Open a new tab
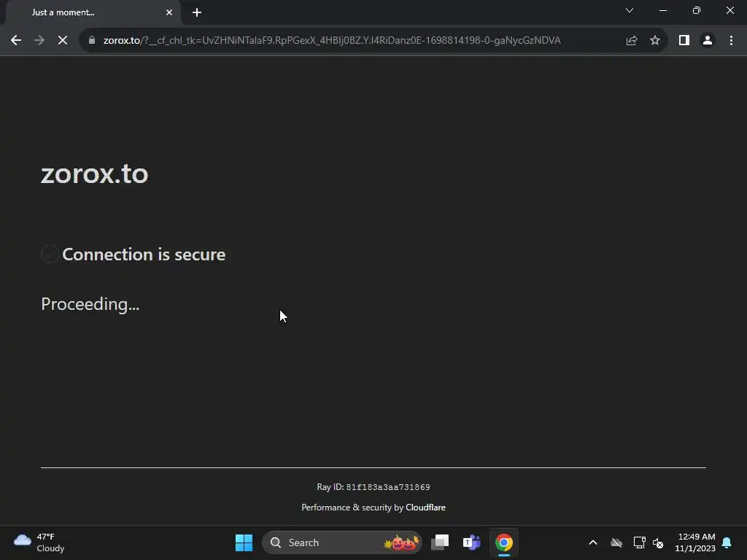Image resolution: width=747 pixels, height=560 pixels. pyautogui.click(x=197, y=12)
